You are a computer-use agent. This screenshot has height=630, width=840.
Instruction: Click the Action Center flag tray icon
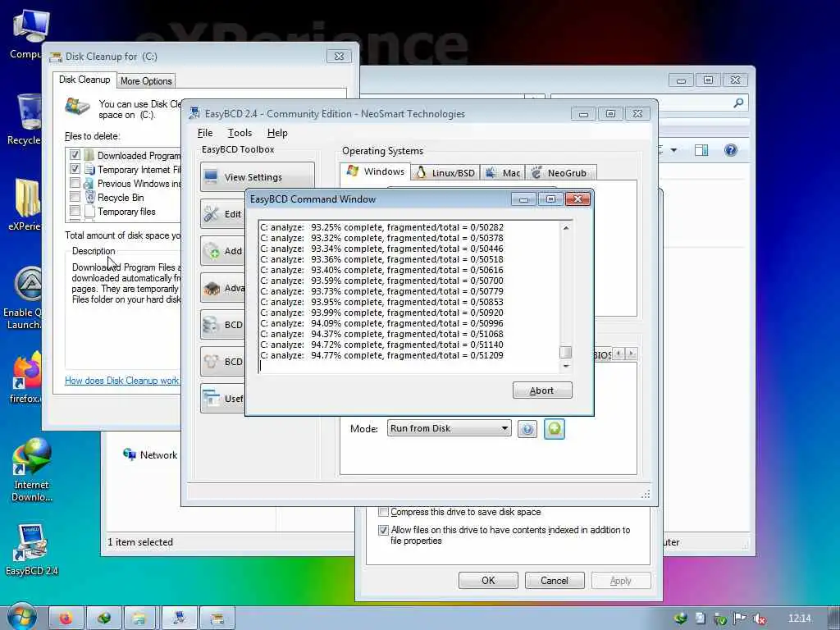[740, 619]
